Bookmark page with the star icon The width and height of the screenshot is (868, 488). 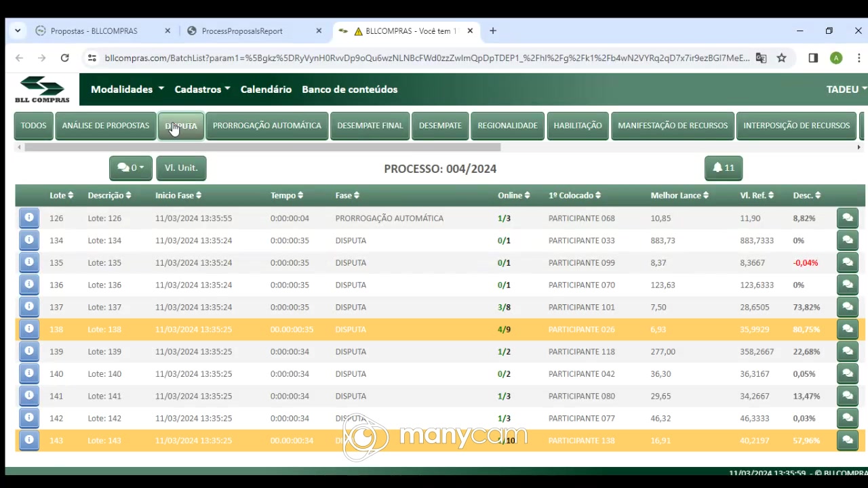click(x=781, y=58)
